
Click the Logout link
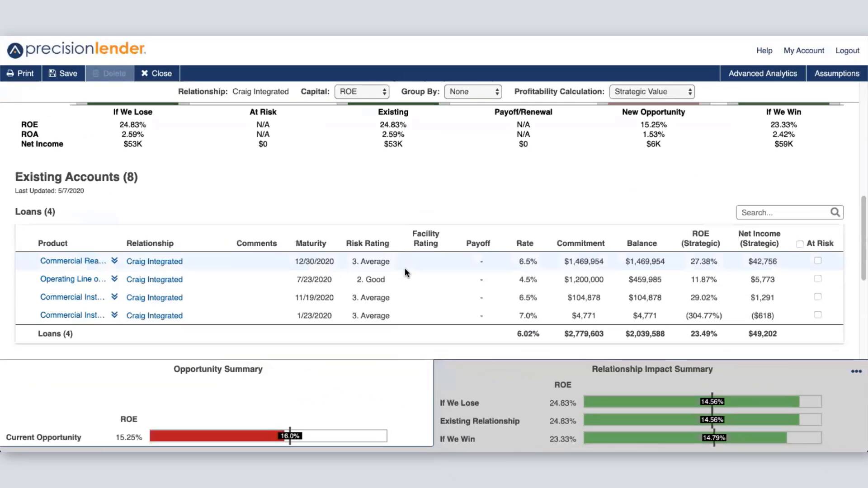(x=847, y=50)
